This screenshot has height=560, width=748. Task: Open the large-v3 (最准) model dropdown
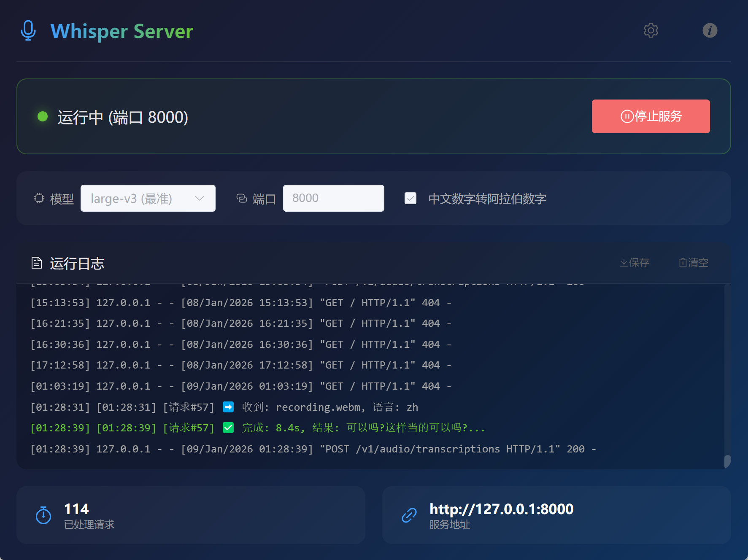[x=148, y=198]
